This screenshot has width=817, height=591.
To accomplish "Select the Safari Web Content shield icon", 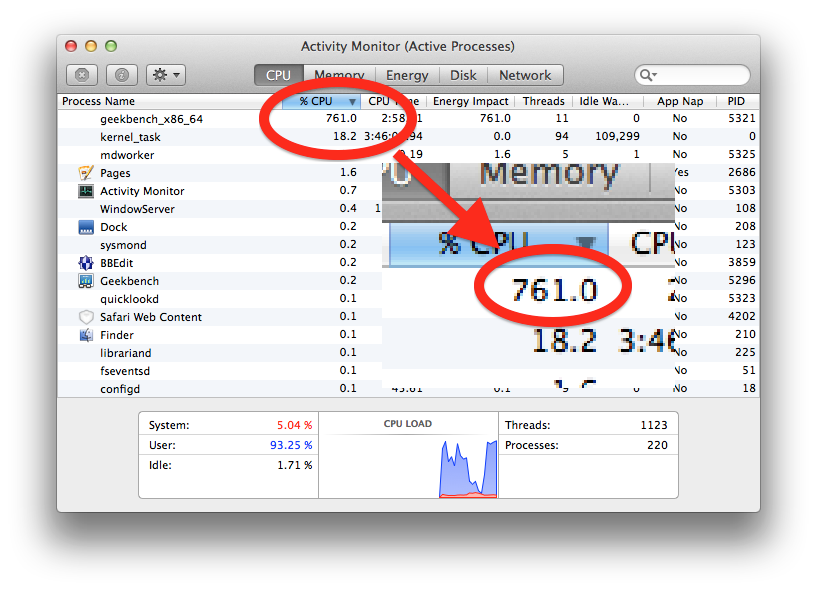I will (85, 317).
